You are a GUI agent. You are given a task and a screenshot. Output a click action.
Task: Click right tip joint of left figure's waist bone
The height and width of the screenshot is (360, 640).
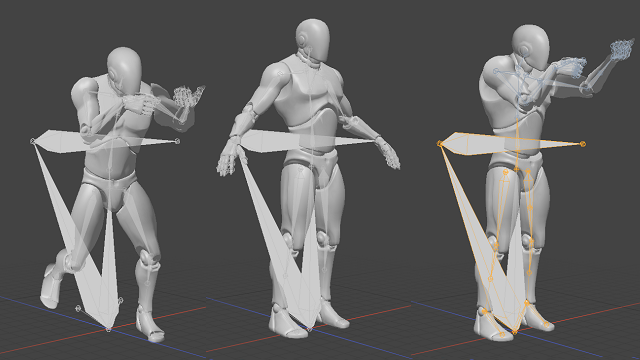[177, 141]
